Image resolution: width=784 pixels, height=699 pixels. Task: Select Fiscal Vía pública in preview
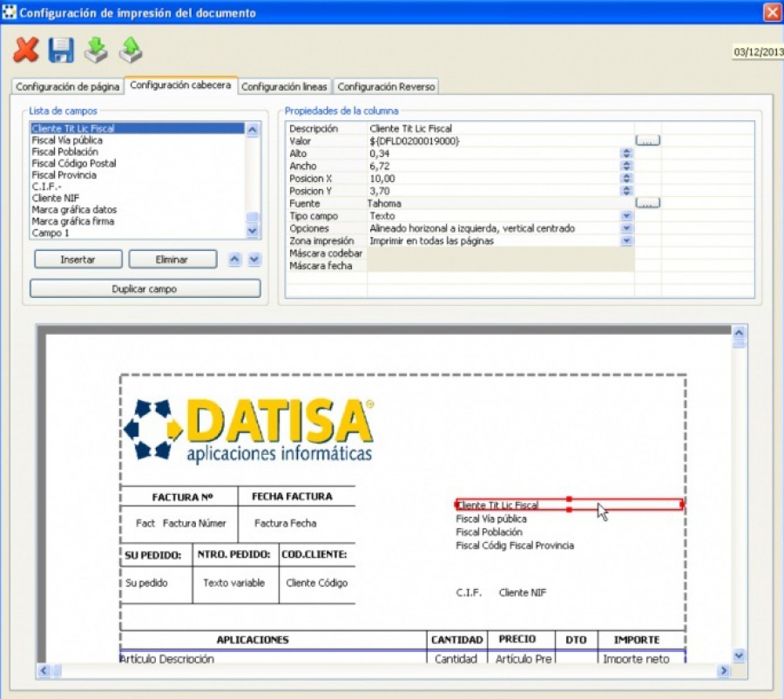coord(491,519)
